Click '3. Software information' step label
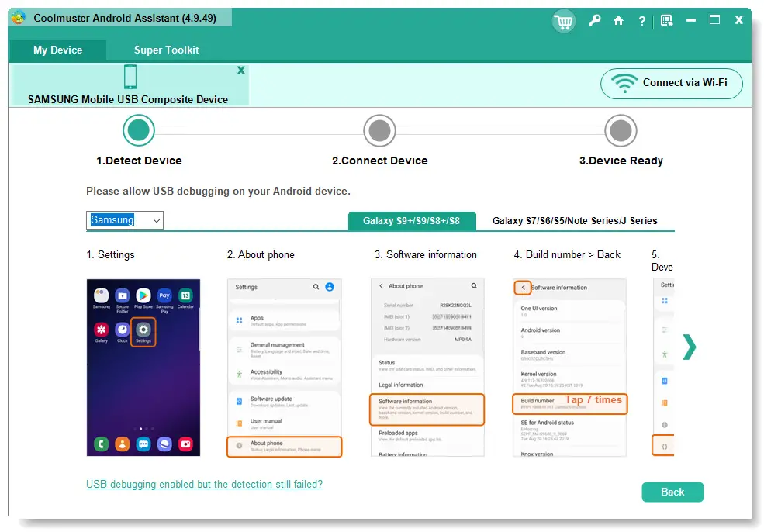Viewport: 764px width, 532px height. 426,255
